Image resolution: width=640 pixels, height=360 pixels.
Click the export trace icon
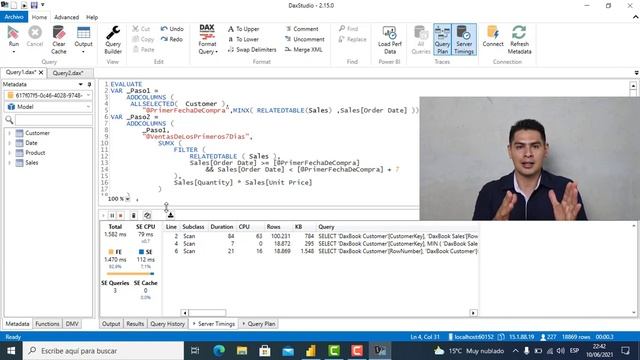pos(171,215)
